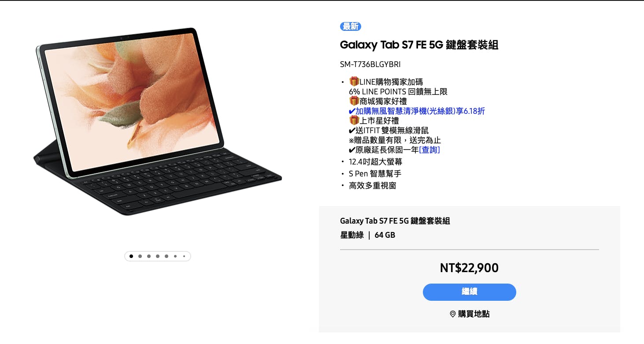Open the 查詢 warranty link
Screen dimensions: 644x344
[429, 150]
